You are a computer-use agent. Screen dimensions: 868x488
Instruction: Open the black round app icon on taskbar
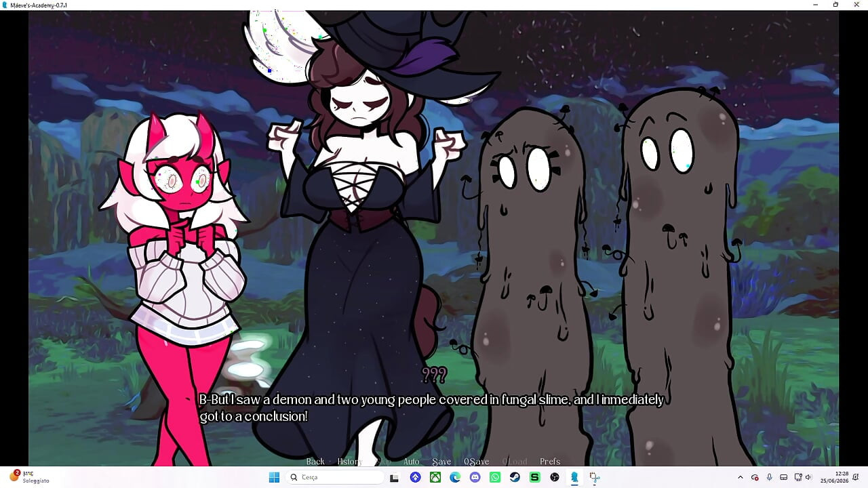tap(555, 477)
